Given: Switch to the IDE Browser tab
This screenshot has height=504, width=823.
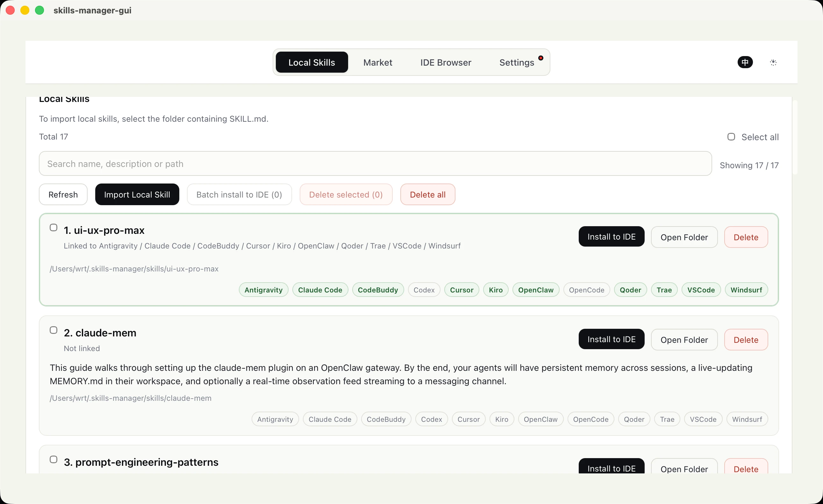Looking at the screenshot, I should point(446,62).
